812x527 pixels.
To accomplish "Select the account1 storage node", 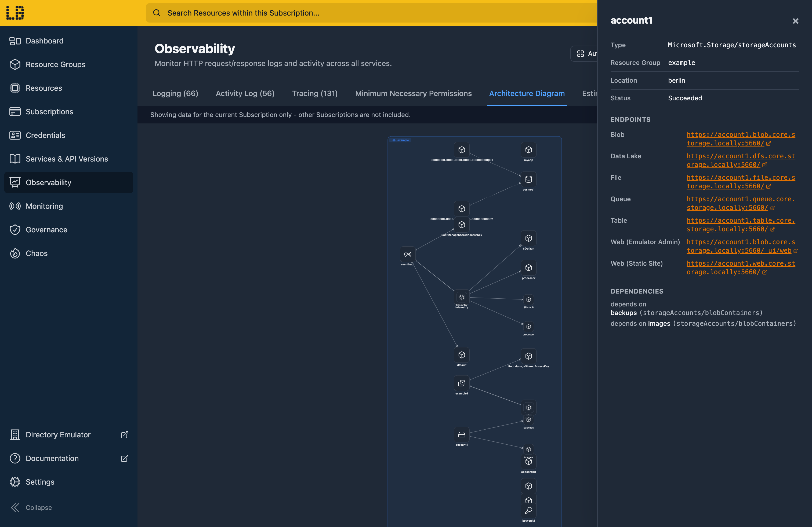I will 462,435.
